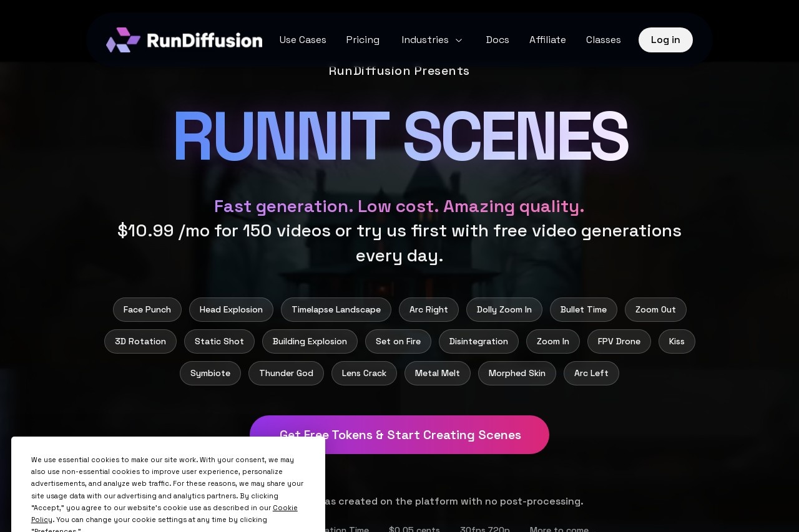799x532 pixels.
Task: Select the 3D Rotation tag
Action: (140, 341)
